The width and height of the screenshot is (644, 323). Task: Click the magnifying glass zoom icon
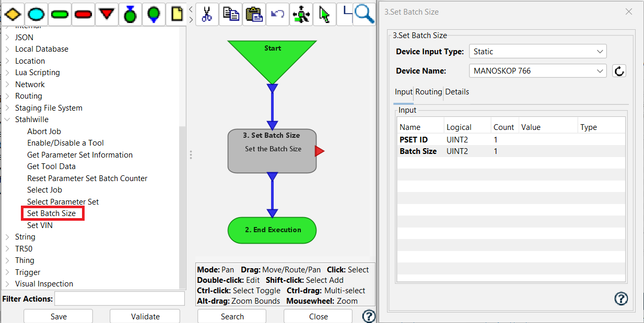point(365,14)
